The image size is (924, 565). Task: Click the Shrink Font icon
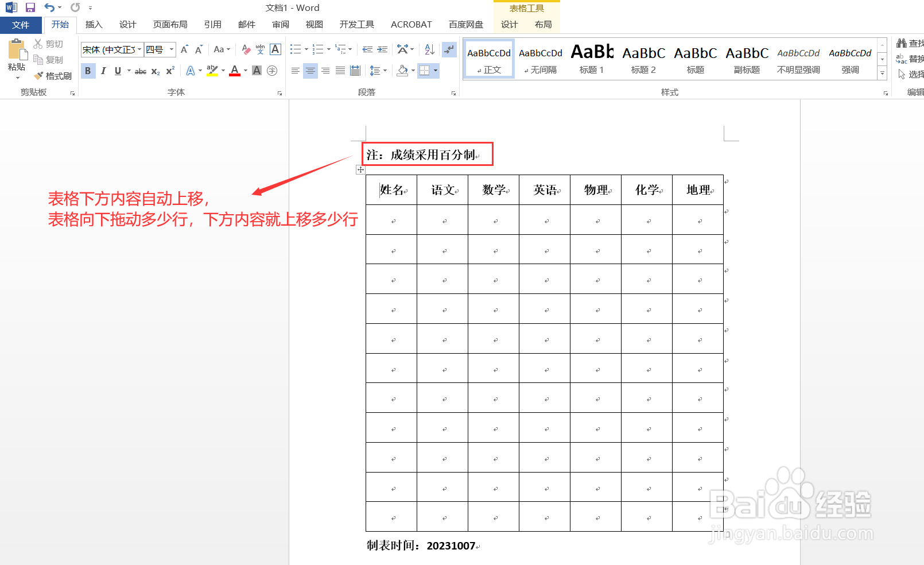point(199,49)
